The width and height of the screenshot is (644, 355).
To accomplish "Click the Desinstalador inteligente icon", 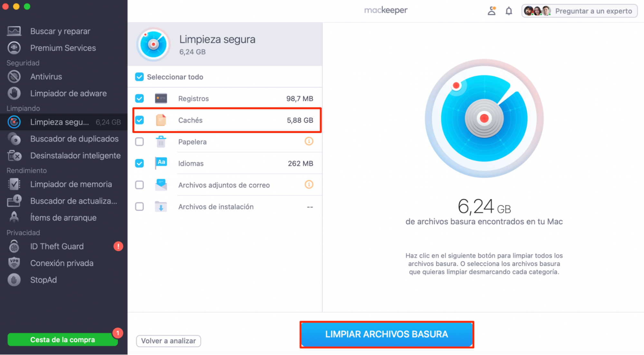I will tap(14, 155).
